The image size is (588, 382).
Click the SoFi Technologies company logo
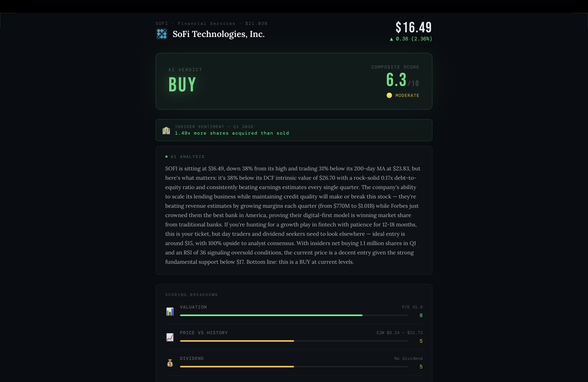click(161, 34)
